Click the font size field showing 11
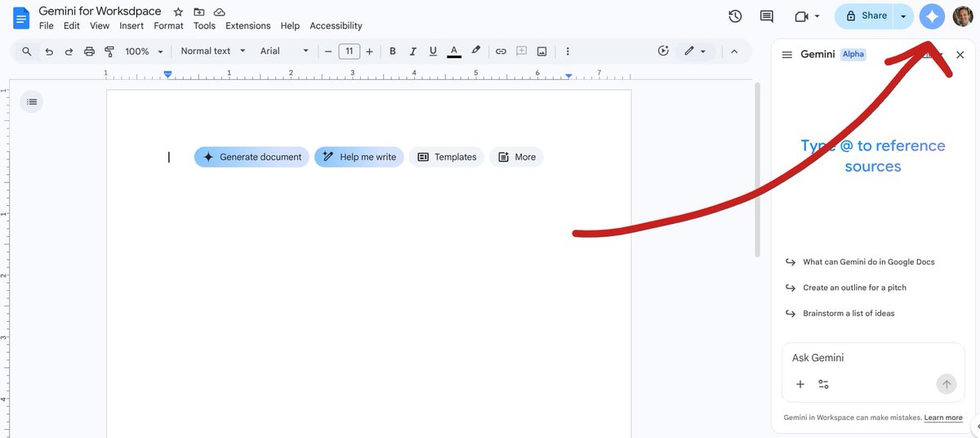This screenshot has width=980, height=438. click(349, 51)
